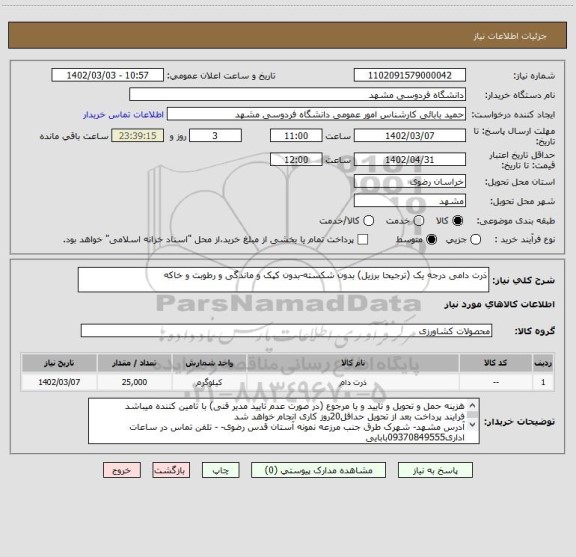Toggle the اسناد خزانه اسلامی payment checkbox

[x=363, y=240]
